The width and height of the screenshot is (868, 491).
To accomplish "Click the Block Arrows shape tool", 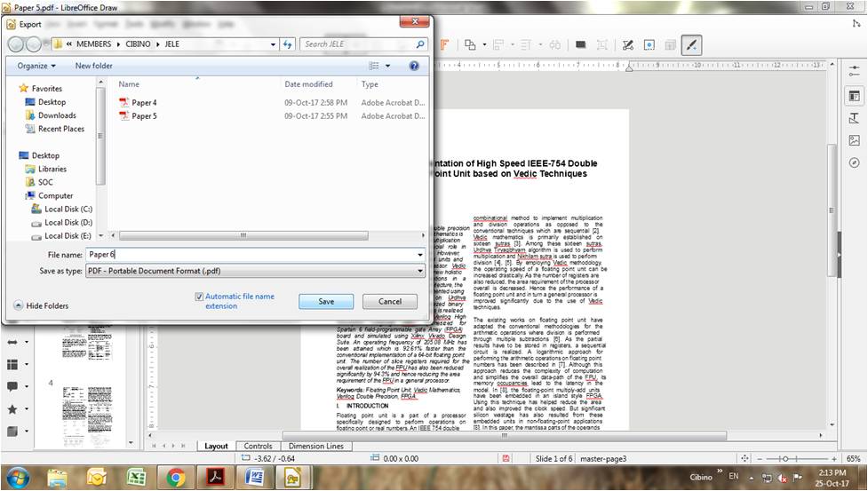I will pos(12,342).
